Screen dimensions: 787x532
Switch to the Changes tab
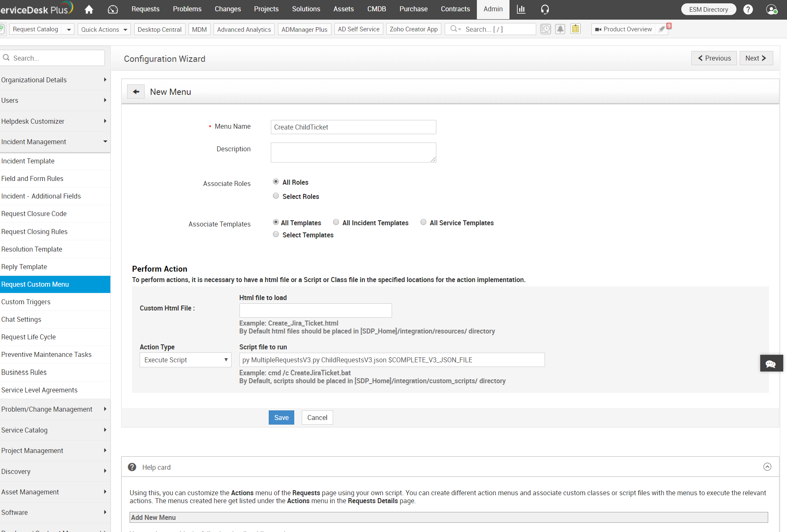(x=228, y=9)
